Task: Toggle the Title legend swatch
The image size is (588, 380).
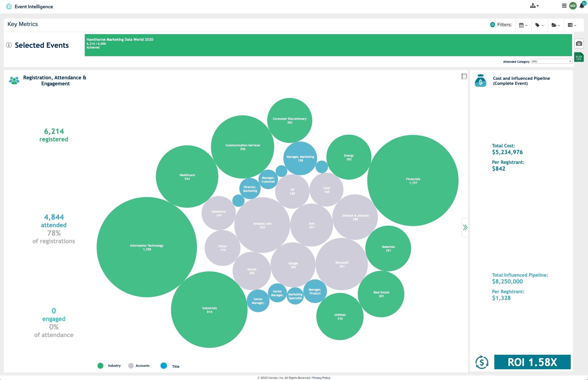Action: [164, 365]
